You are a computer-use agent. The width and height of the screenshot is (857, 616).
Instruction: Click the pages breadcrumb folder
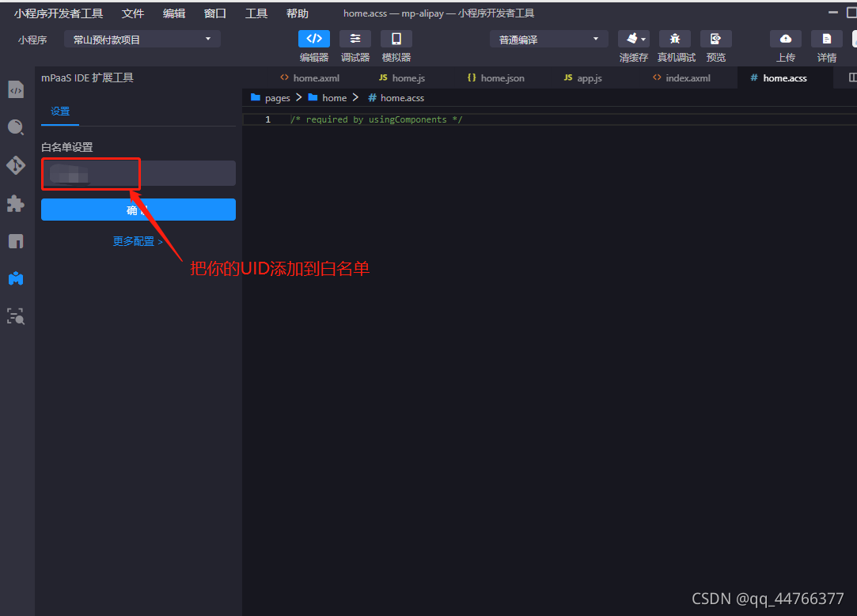(x=271, y=98)
